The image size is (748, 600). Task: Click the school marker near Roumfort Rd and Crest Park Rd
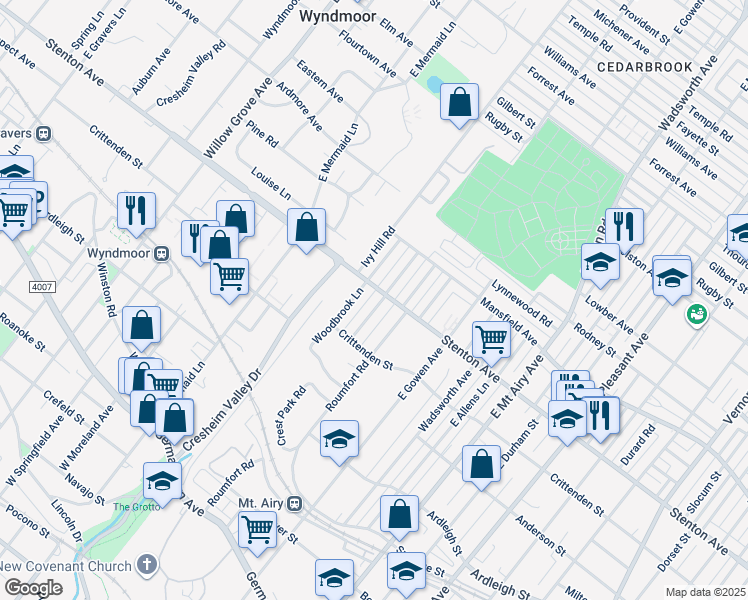tap(339, 442)
